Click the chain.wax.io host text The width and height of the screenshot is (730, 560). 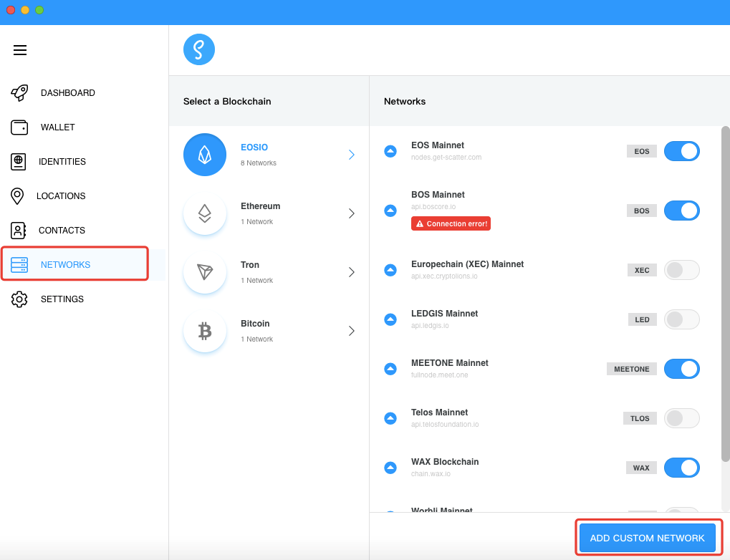click(x=431, y=473)
